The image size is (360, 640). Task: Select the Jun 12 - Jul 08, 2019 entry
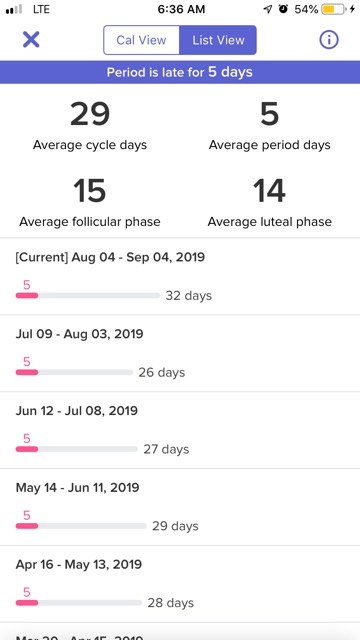[180, 430]
